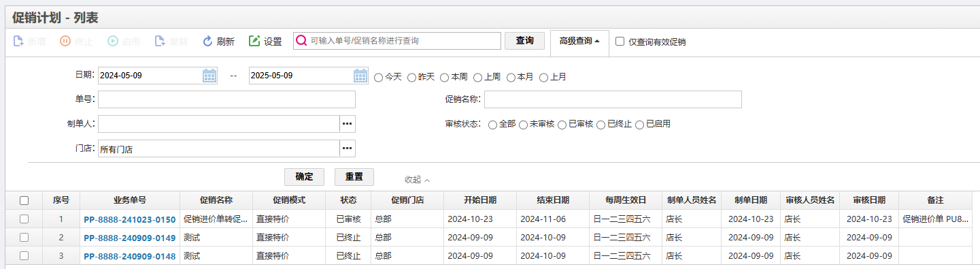
Task: Select the 已启用 audit status radio
Action: tap(639, 125)
